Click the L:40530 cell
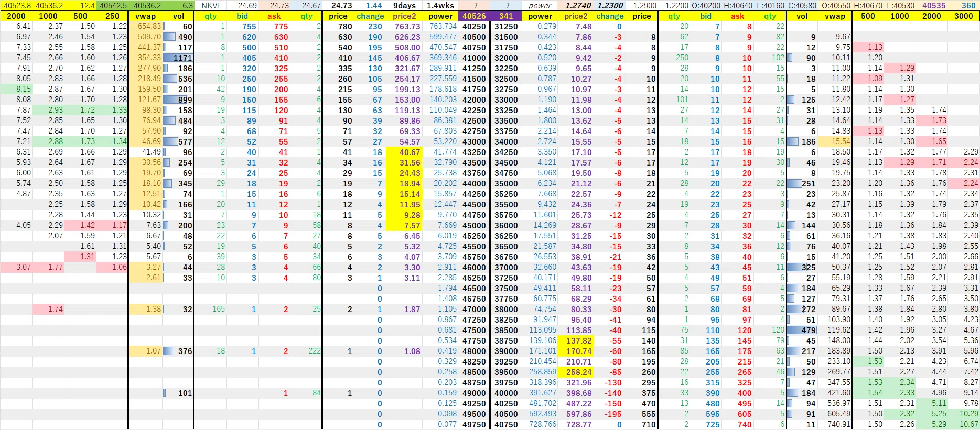Viewport: 980px width, 430px height. click(899, 6)
